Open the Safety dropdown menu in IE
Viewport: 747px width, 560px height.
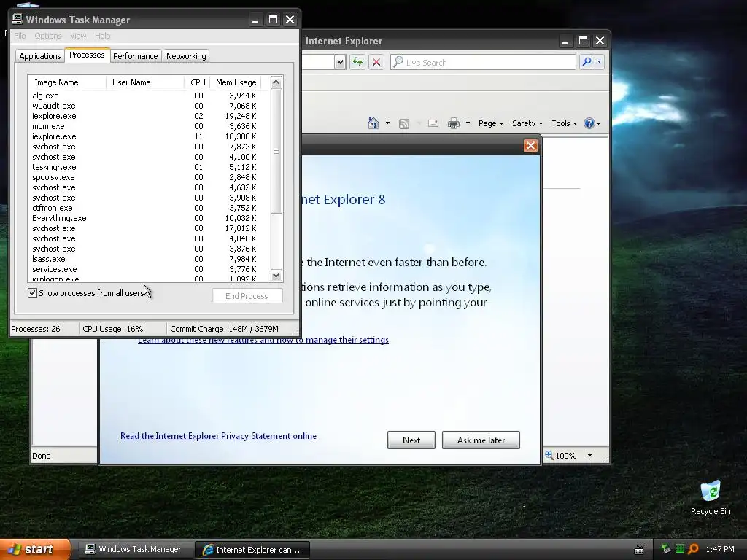(x=527, y=123)
